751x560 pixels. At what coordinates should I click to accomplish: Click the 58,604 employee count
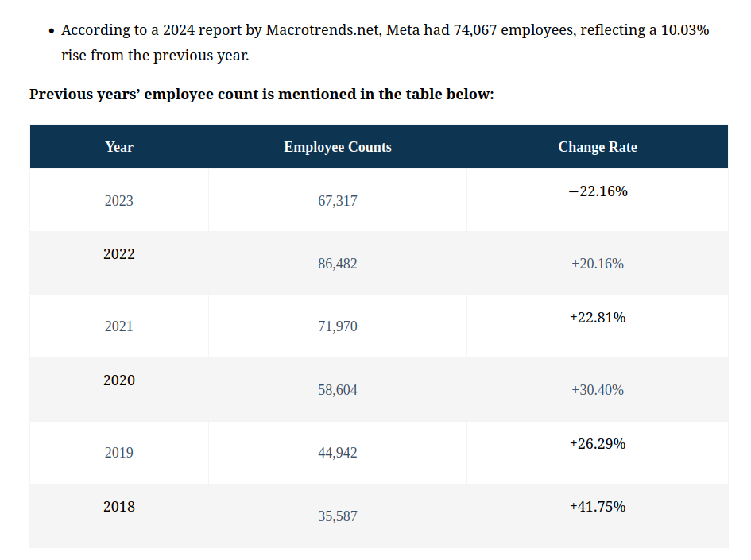click(x=338, y=390)
